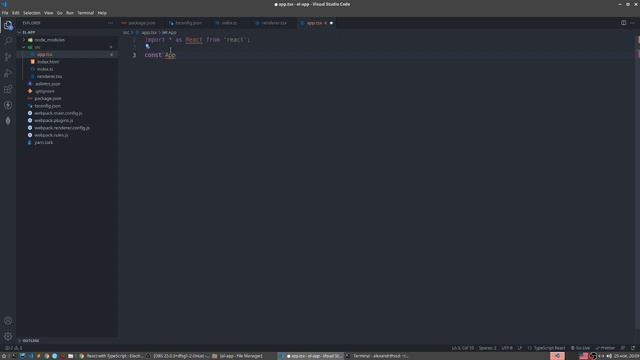Open webpack.main.config.js file
640x360 pixels.
pos(67,113)
